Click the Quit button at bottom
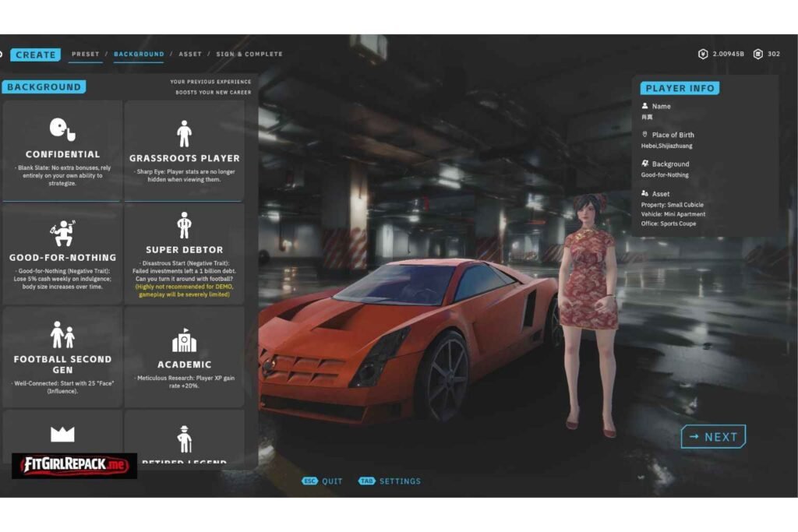The image size is (798, 532). 323,481
